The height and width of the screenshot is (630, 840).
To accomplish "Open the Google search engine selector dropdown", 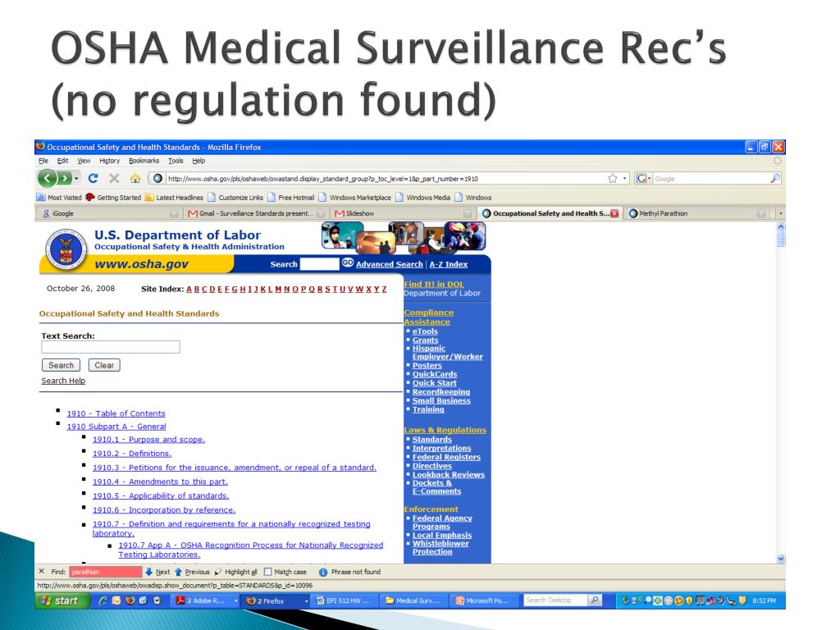I will click(643, 178).
